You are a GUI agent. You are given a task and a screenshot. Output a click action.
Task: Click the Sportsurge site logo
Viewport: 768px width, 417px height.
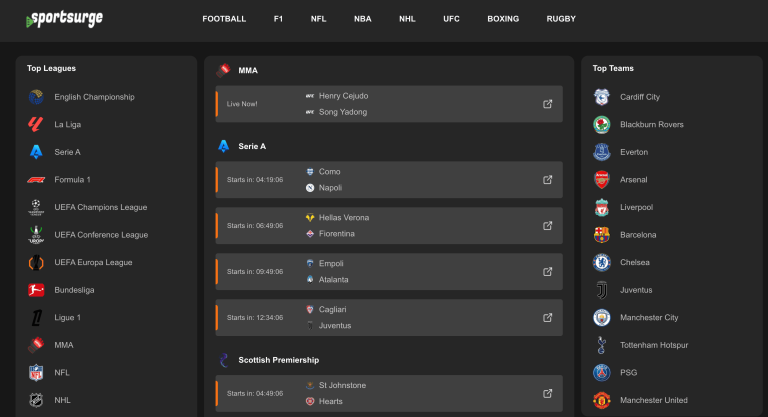pyautogui.click(x=65, y=19)
